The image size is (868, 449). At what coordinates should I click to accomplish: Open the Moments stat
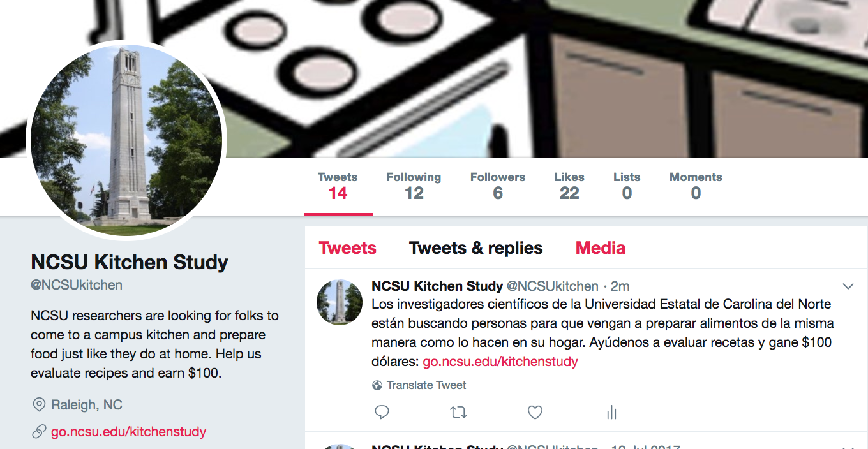(x=696, y=186)
